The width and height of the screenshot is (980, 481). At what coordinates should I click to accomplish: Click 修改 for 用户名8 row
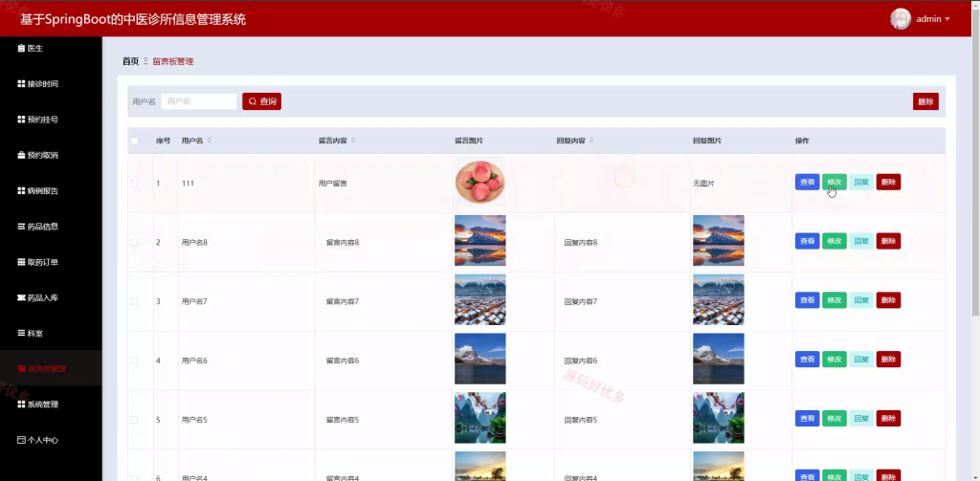tap(835, 241)
